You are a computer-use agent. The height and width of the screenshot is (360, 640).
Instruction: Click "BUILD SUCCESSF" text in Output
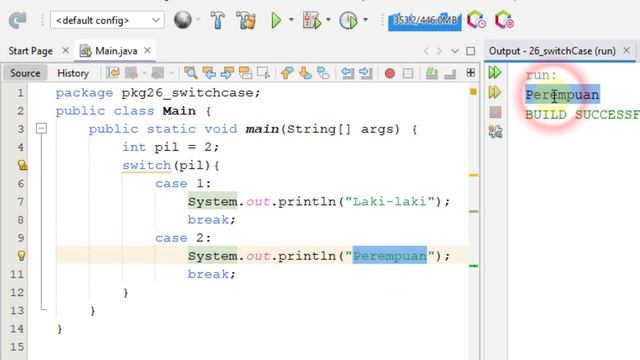click(x=582, y=115)
